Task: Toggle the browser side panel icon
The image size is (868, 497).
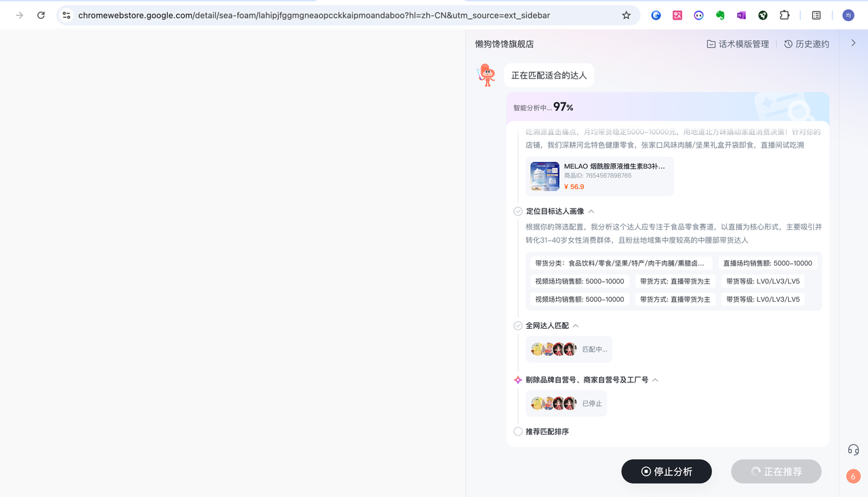Action: coord(816,15)
